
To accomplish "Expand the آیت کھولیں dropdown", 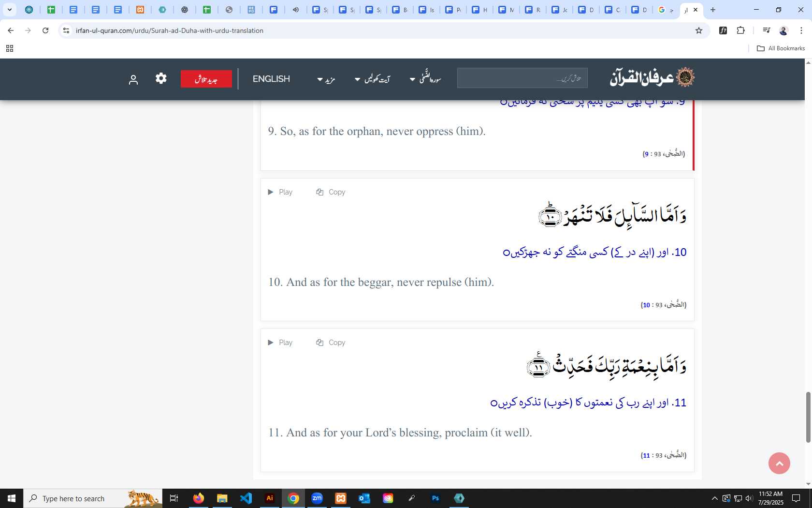I will [372, 79].
